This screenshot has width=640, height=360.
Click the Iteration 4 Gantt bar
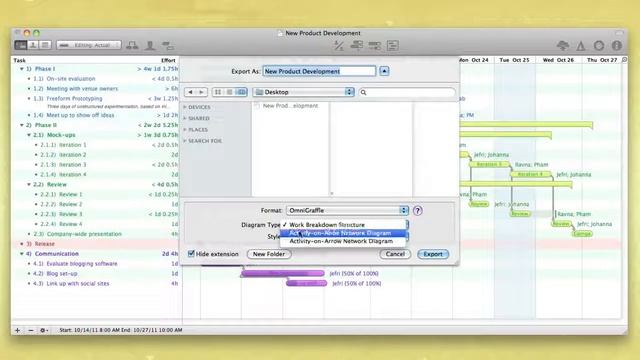click(530, 174)
